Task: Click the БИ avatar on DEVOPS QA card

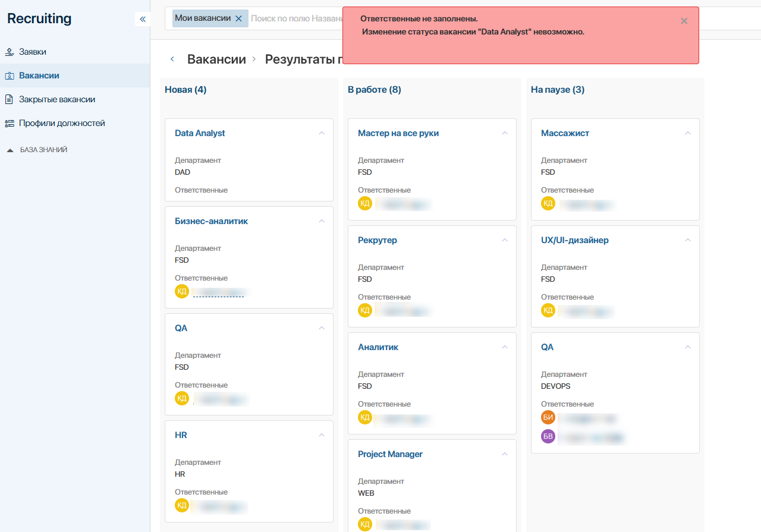Action: click(548, 417)
